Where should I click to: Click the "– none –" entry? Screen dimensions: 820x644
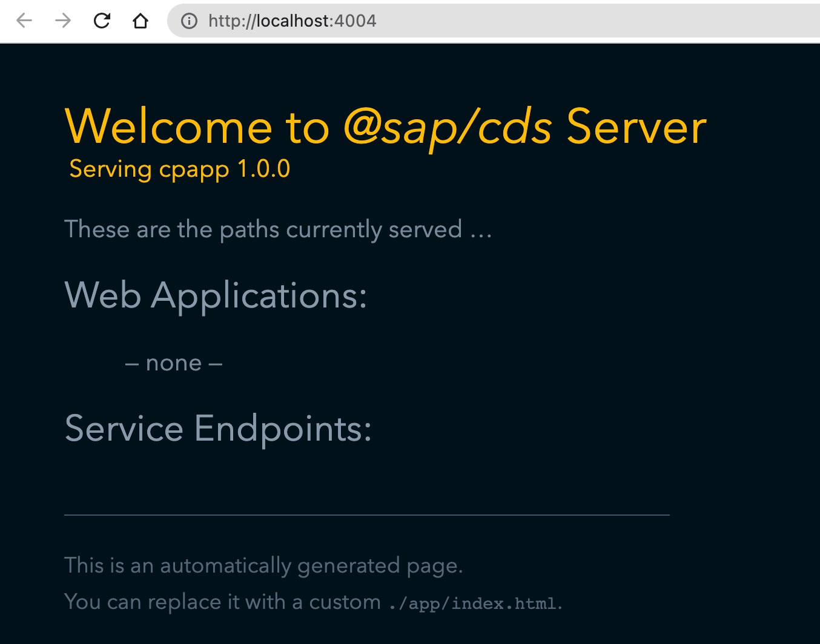174,363
